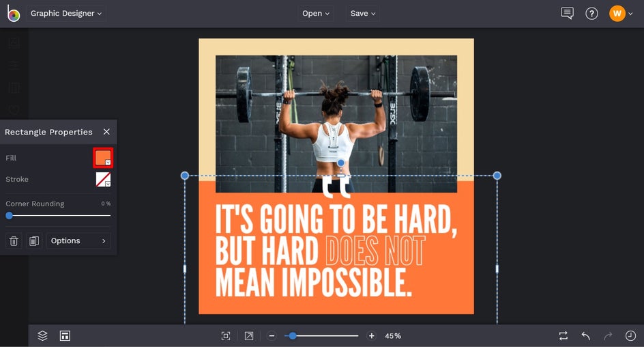644x347 pixels.
Task: Zoom in with the plus button
Action: point(371,336)
